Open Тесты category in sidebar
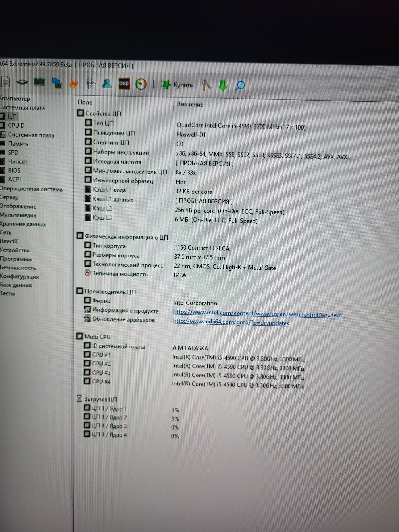Viewport: 399px width, 532px height. click(7, 293)
